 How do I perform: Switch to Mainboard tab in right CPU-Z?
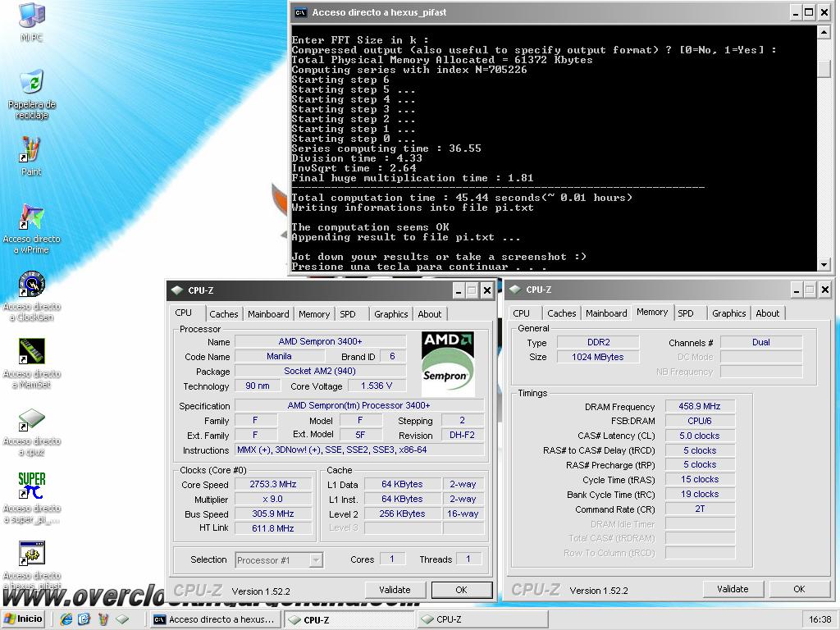click(x=606, y=313)
